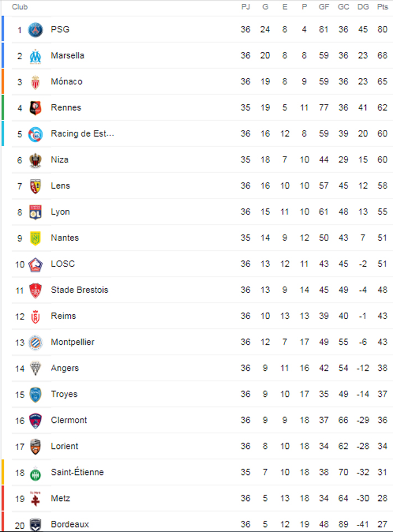Screen dimensions: 393x532
Task: Click the Club column header
Action: 20,7
